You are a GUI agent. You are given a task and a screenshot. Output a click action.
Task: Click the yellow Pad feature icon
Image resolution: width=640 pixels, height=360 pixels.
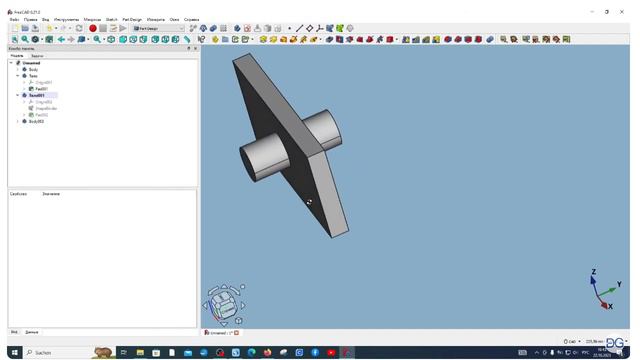pos(263,39)
